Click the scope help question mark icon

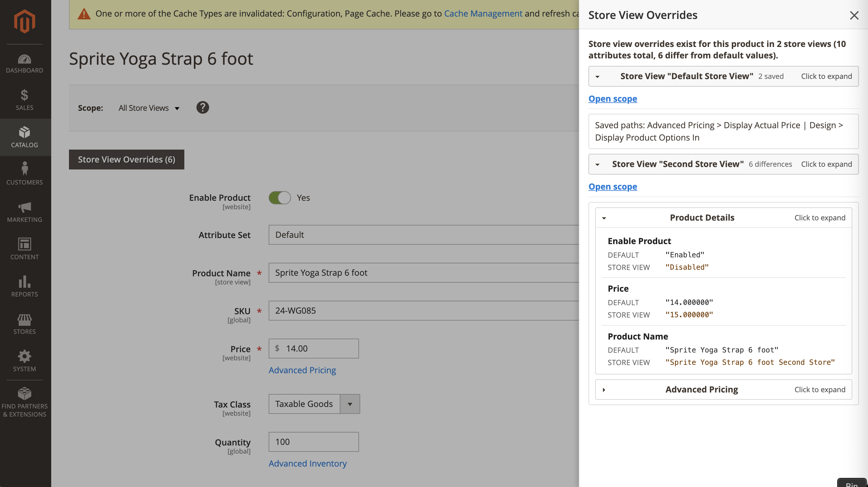(x=202, y=107)
